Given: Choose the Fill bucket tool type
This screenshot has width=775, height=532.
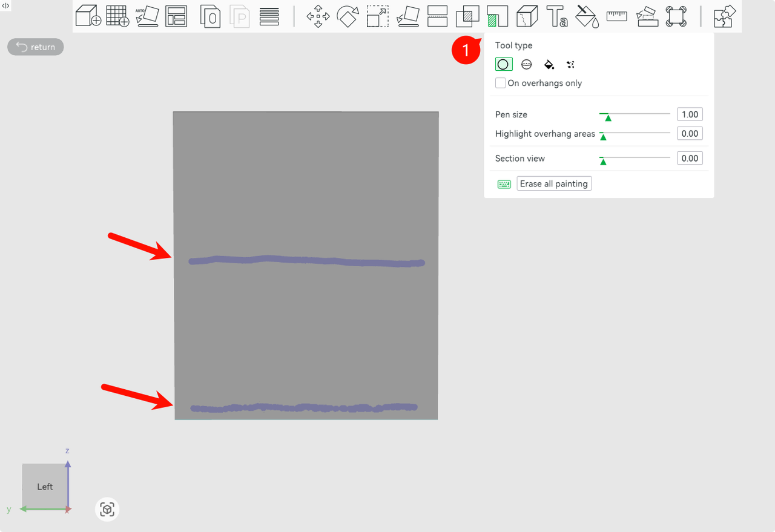Looking at the screenshot, I should coord(549,64).
